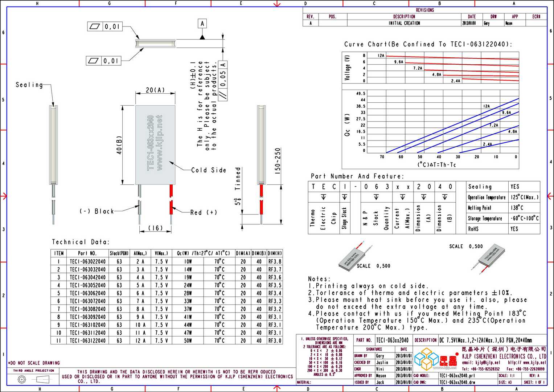Click the -60°C~100°C storage temperature value
554x392 pixels.
point(525,219)
